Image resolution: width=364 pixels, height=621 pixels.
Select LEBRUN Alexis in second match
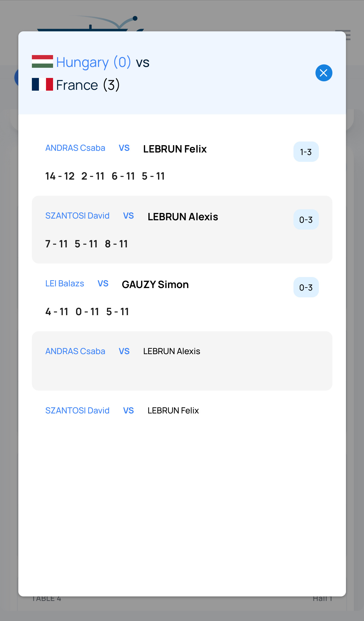[183, 217]
